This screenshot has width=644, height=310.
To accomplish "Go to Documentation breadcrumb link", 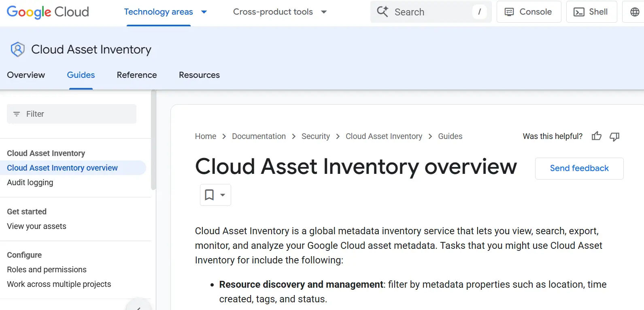I will click(259, 136).
